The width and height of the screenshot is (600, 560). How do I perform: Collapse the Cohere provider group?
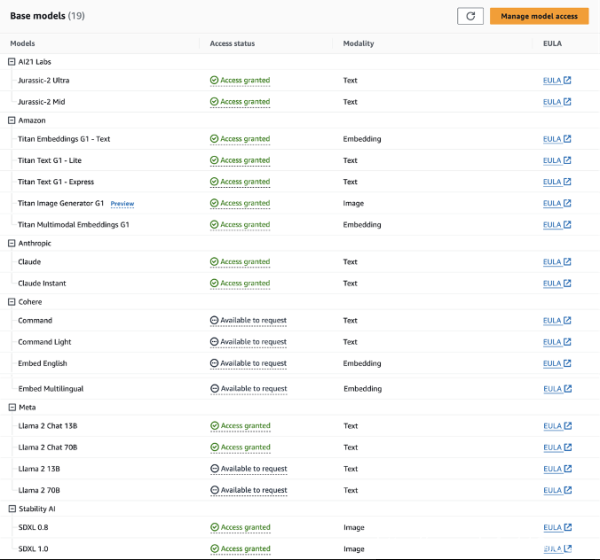point(12,301)
